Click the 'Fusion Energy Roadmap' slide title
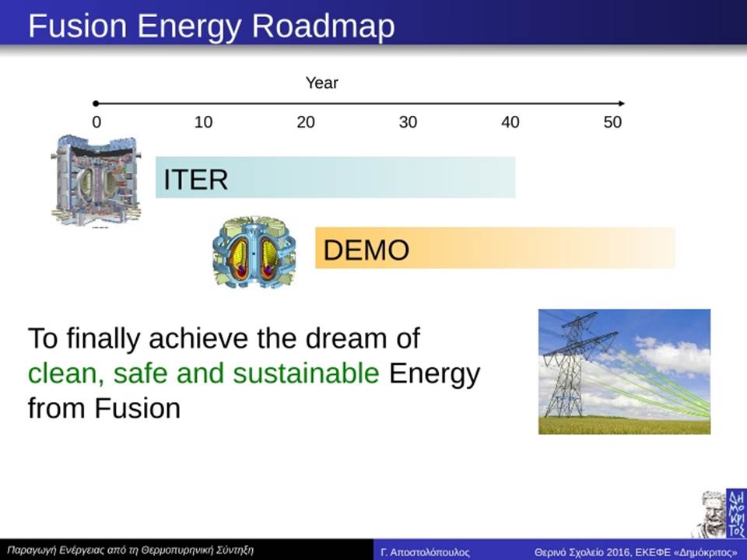Screen dimensions: 747x560 pyautogui.click(x=212, y=26)
